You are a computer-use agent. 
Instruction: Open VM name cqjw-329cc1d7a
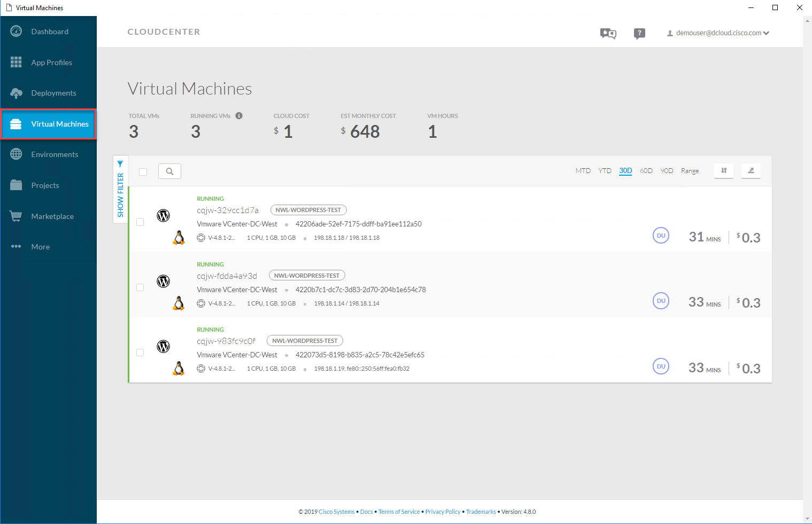click(x=228, y=210)
